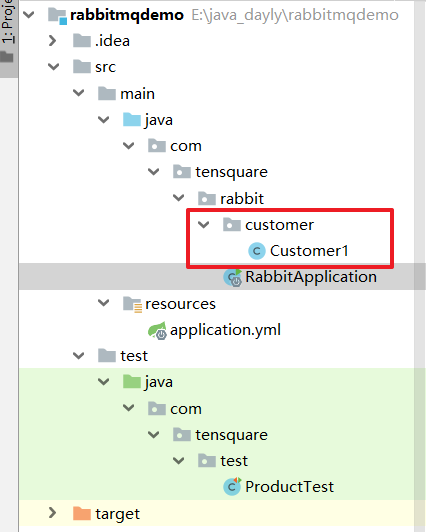This screenshot has width=426, height=532.
Task: Click the main folder icon
Action: 107,93
